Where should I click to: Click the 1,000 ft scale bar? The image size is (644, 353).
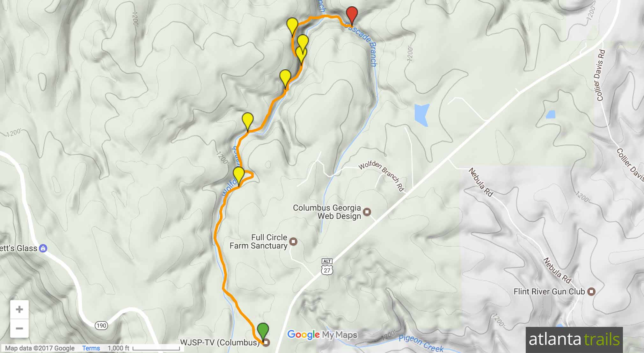click(x=156, y=349)
